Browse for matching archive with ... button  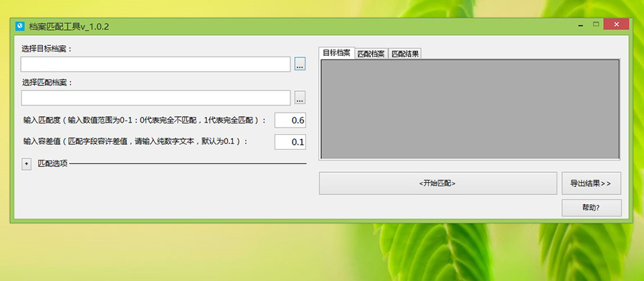pos(300,97)
